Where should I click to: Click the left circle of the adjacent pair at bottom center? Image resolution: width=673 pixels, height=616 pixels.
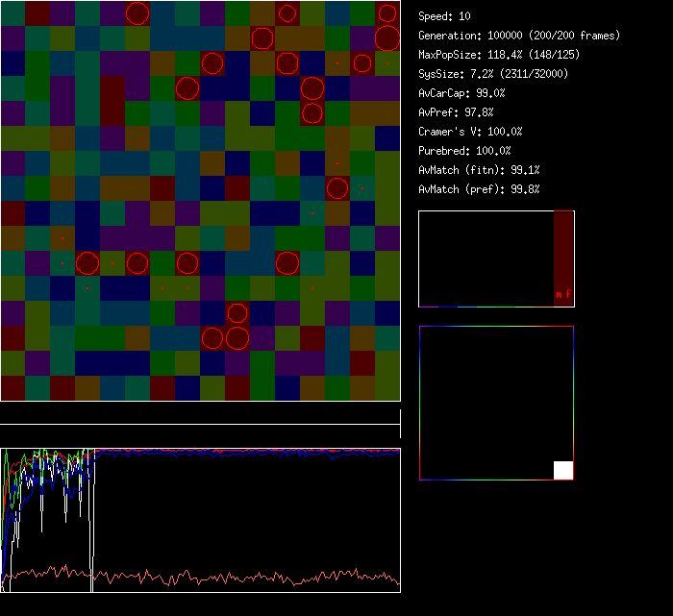pos(212,338)
